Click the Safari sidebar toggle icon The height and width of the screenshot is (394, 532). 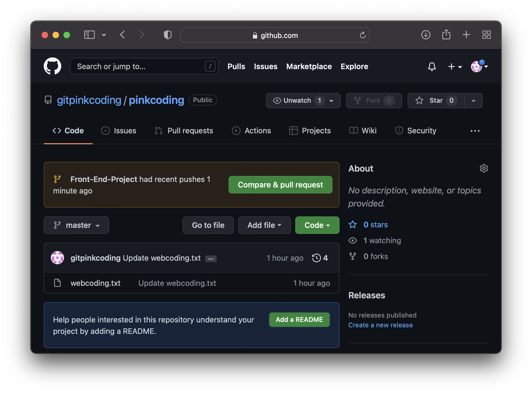click(x=89, y=35)
